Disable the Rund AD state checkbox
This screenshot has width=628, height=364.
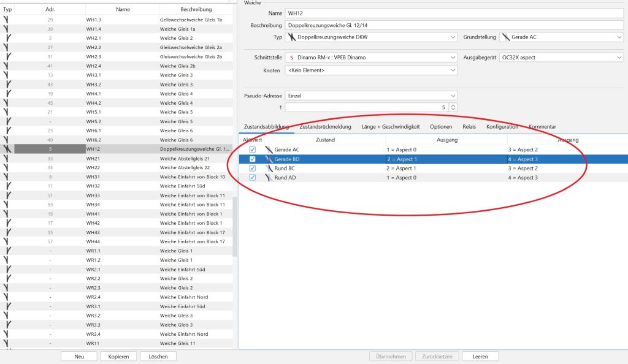tap(253, 178)
